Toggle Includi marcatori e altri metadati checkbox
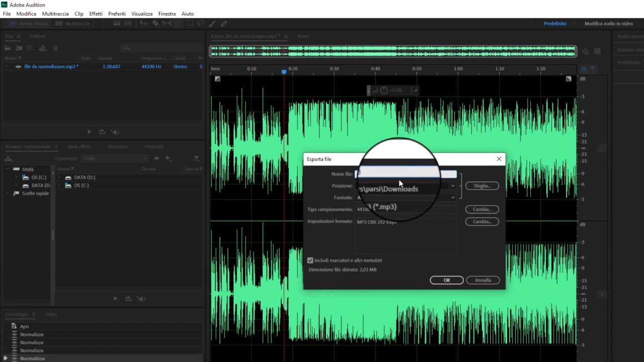 coord(310,260)
